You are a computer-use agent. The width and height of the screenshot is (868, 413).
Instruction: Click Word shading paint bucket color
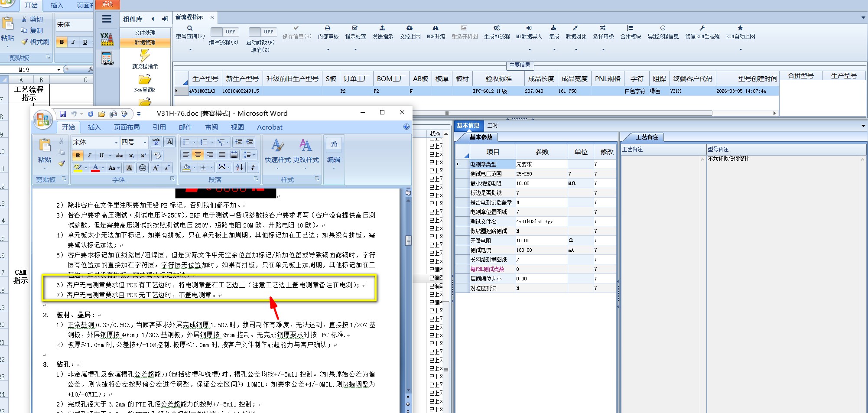tap(186, 167)
